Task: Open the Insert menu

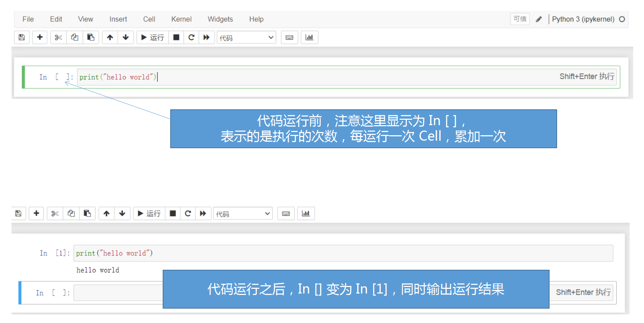Action: click(118, 19)
